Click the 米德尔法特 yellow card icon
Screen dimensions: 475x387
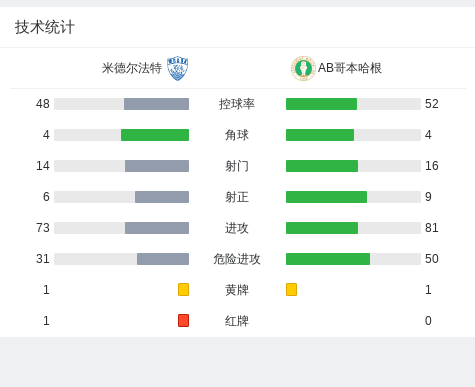click(183, 290)
